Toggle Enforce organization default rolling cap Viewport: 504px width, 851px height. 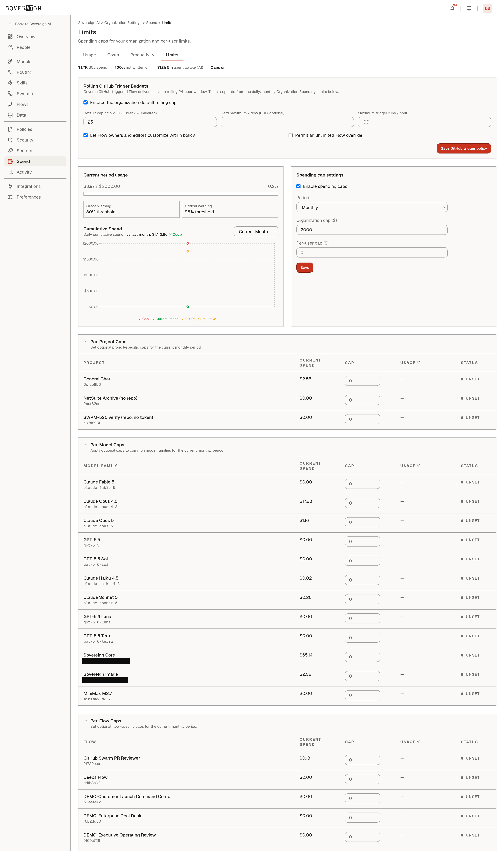(x=86, y=102)
